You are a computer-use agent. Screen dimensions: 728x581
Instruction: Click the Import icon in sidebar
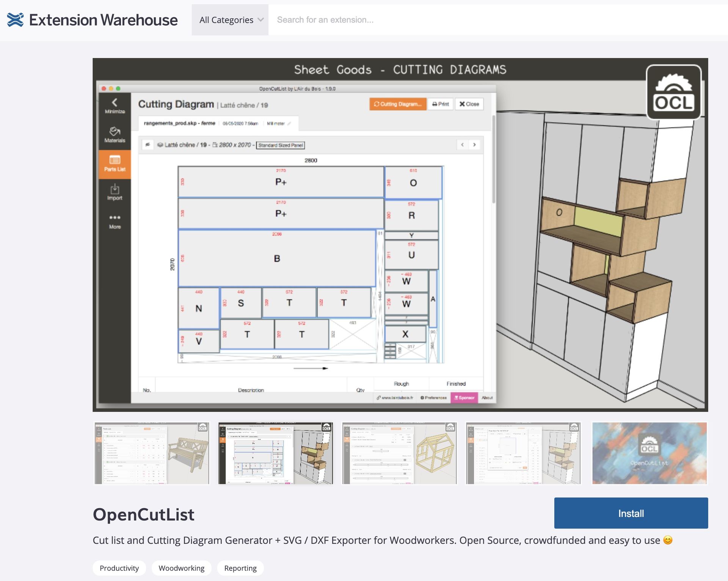tap(115, 192)
